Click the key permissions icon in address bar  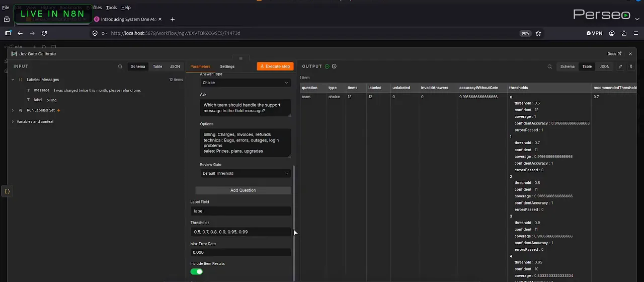[104, 33]
